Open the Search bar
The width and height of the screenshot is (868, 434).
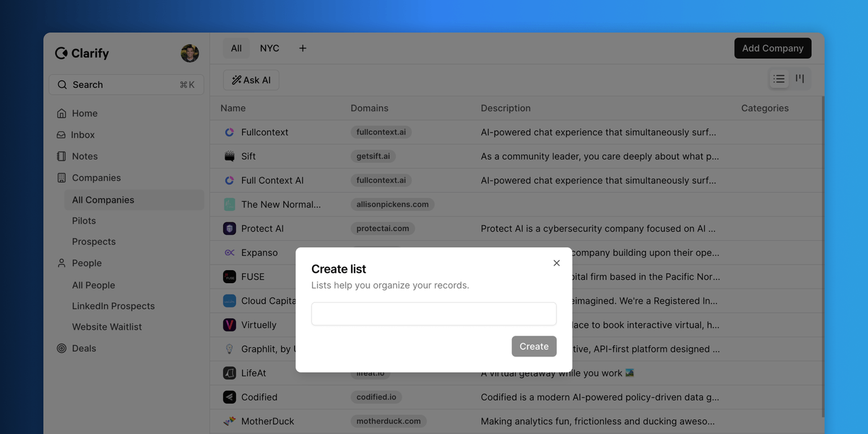click(127, 85)
